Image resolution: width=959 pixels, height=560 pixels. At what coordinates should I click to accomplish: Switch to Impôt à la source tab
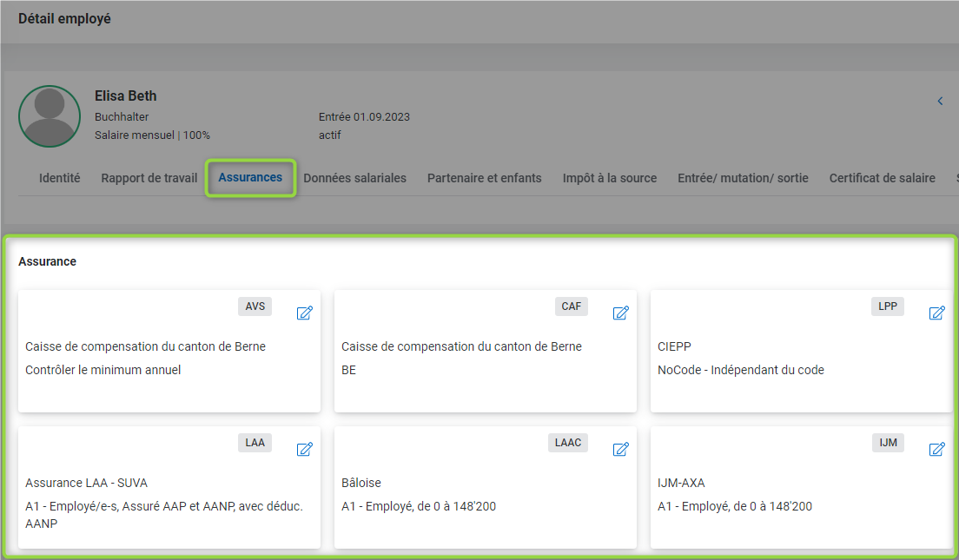pyautogui.click(x=609, y=178)
